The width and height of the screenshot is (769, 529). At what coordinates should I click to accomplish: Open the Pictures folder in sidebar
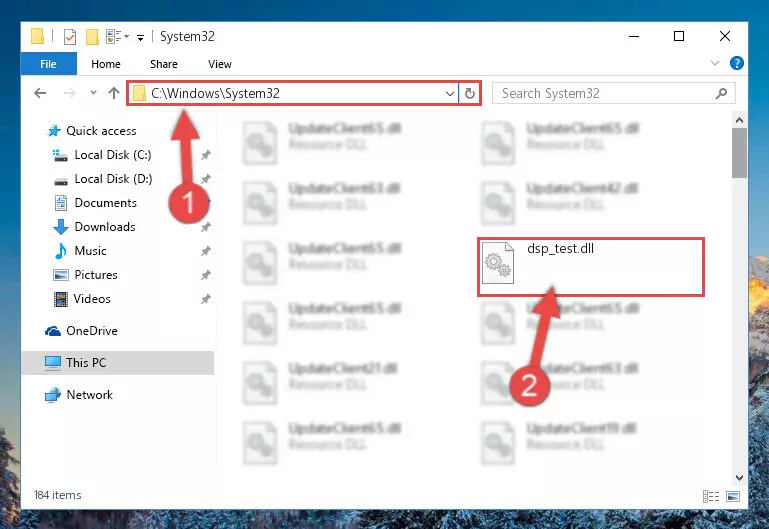click(96, 275)
